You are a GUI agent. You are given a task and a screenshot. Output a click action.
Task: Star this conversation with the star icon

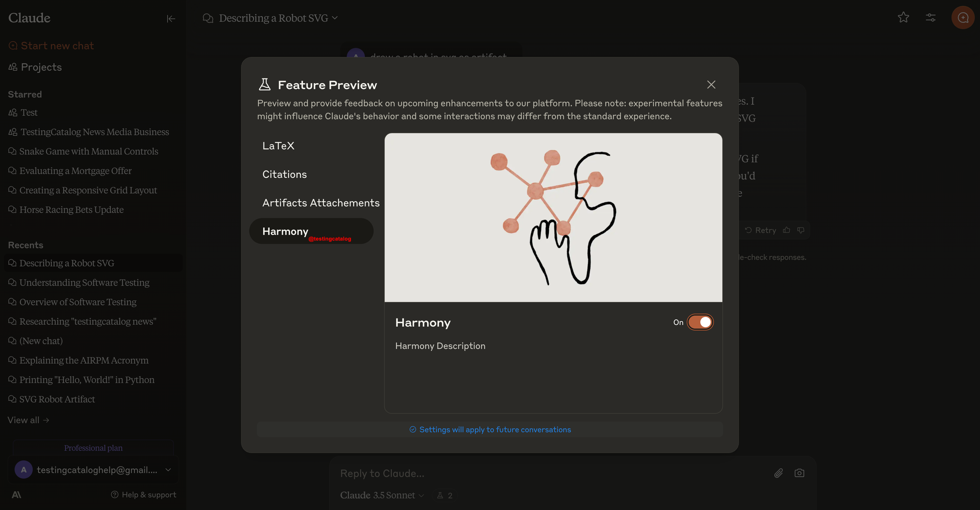(x=904, y=18)
